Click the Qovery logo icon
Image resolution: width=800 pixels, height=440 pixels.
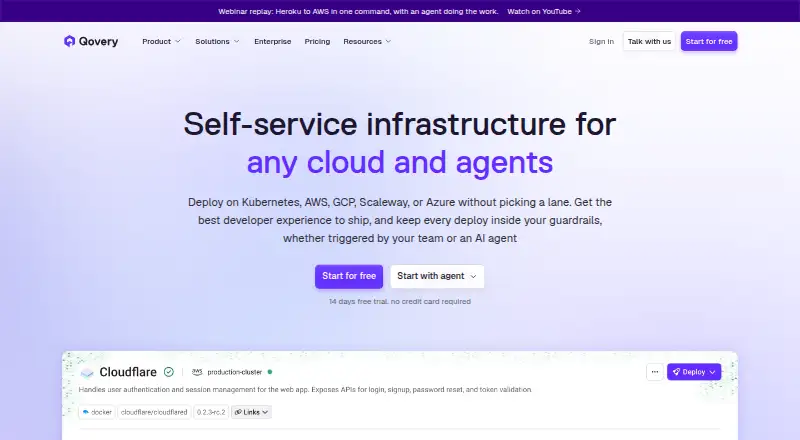[x=69, y=41]
